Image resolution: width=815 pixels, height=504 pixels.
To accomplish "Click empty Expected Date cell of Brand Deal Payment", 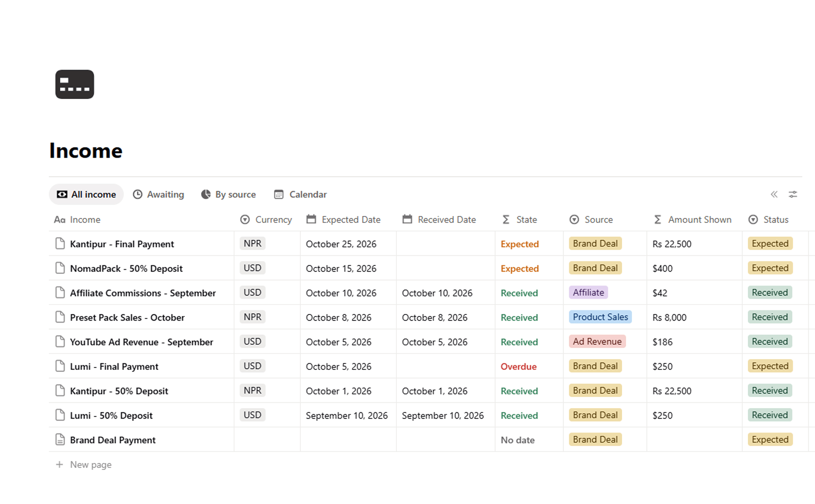I will tap(348, 439).
